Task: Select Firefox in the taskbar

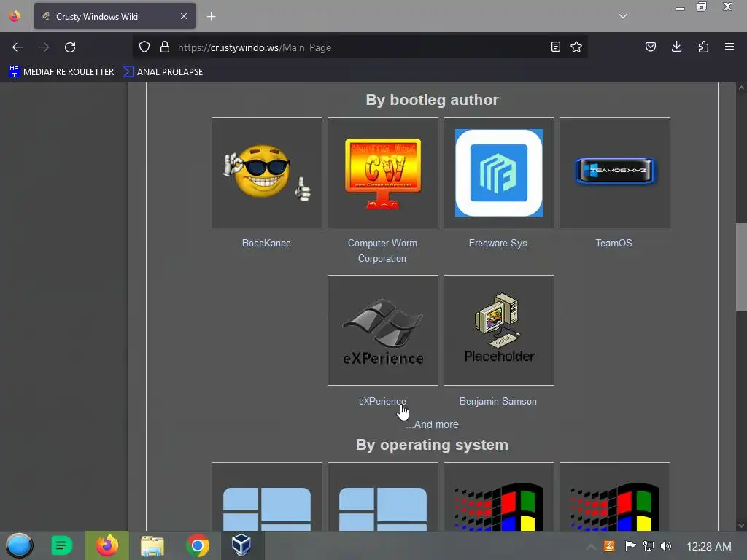Action: (x=107, y=545)
